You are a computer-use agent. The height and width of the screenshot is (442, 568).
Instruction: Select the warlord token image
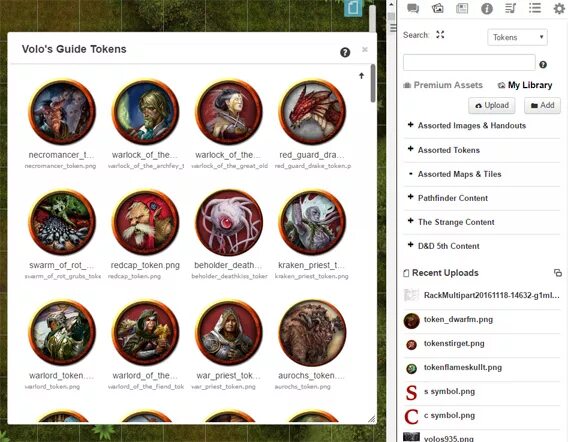(62, 333)
